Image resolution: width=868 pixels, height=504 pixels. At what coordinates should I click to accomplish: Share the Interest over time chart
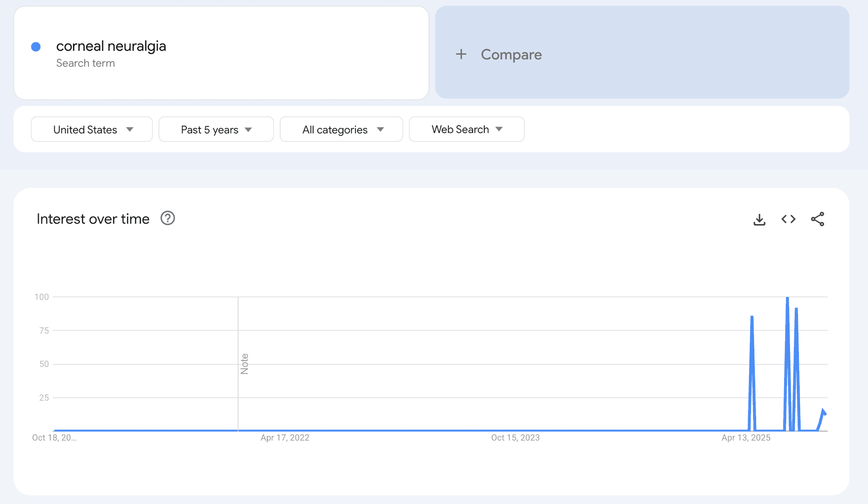(x=818, y=219)
